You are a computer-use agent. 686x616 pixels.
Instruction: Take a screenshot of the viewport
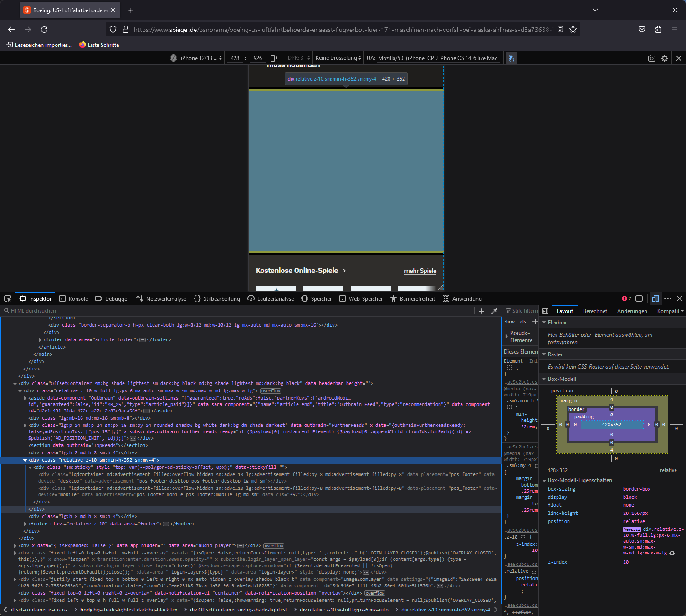(652, 58)
